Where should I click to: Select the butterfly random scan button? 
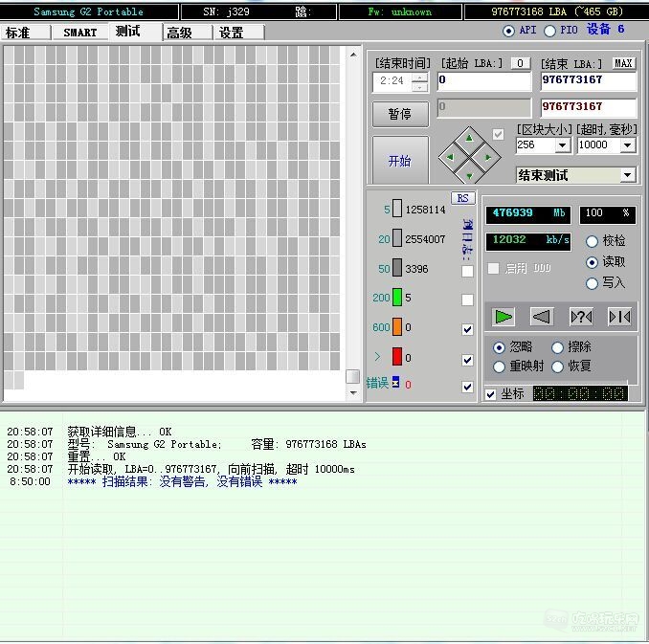coord(581,317)
